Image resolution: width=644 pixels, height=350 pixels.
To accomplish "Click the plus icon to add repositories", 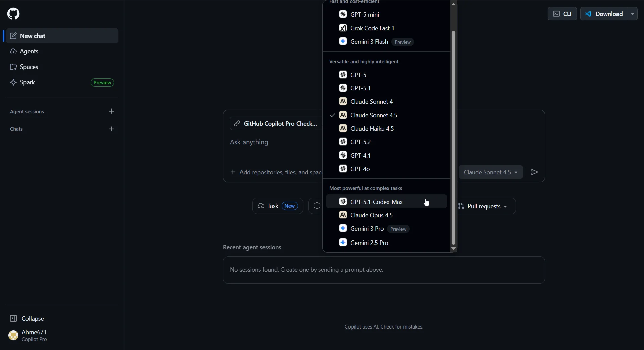I will click(x=233, y=172).
